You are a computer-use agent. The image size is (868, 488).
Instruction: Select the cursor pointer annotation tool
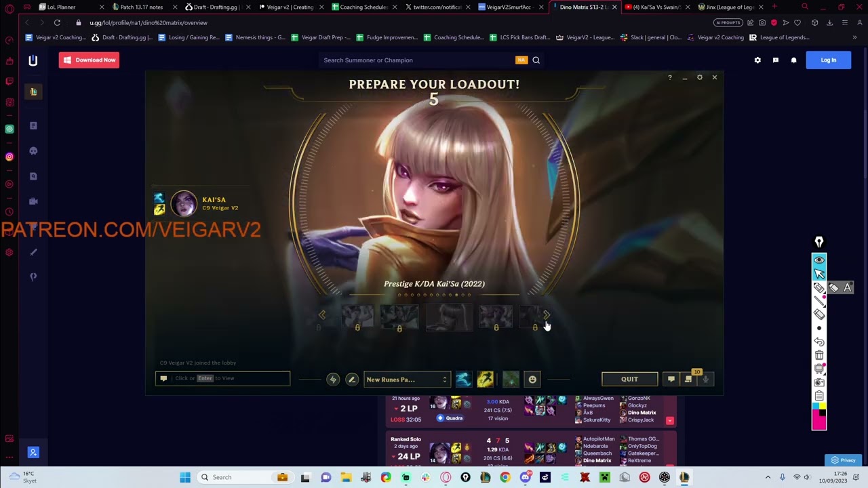(x=819, y=273)
